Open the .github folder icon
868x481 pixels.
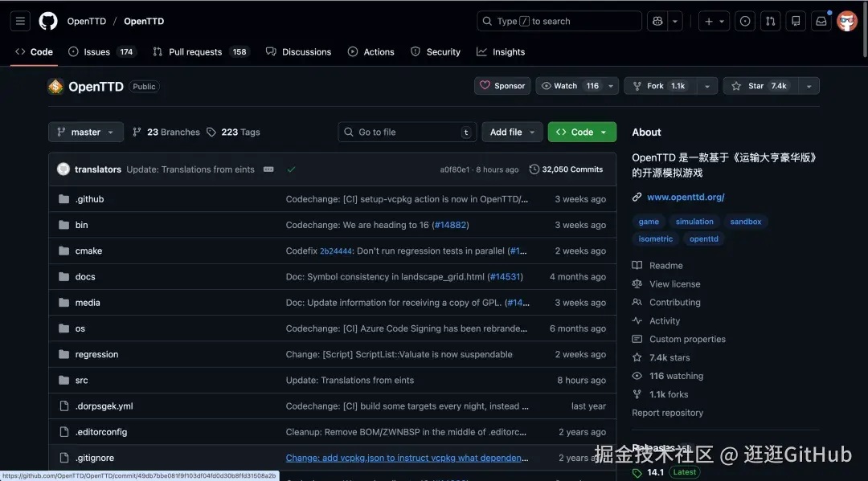point(63,199)
